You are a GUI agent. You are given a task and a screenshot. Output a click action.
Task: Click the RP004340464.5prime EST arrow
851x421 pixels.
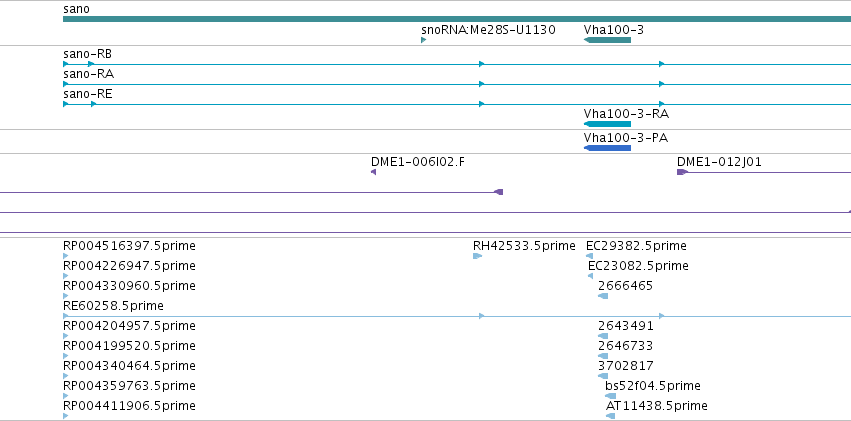66,376
